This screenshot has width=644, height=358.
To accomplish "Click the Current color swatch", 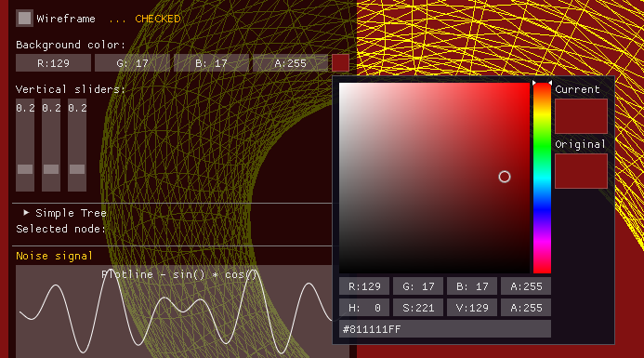I will [581, 116].
